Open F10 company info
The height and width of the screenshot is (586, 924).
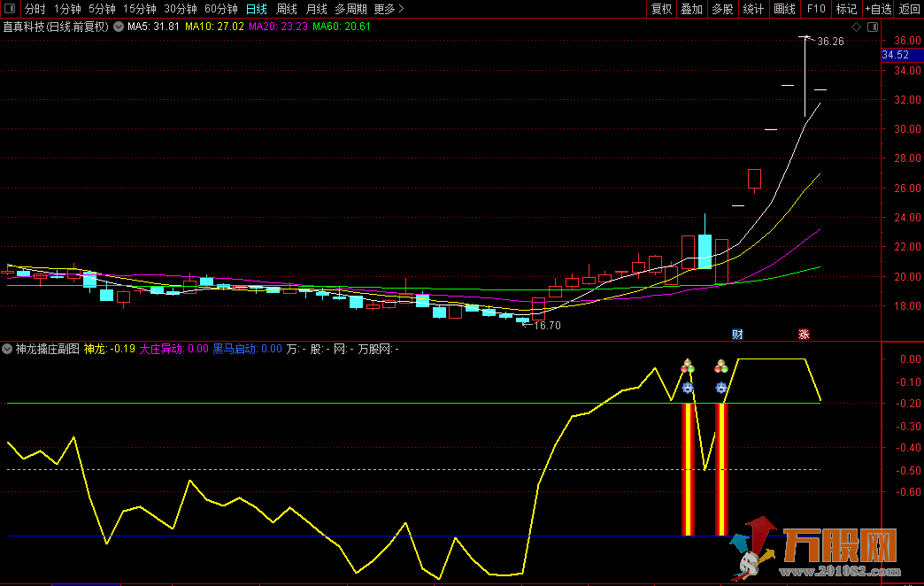pos(815,9)
